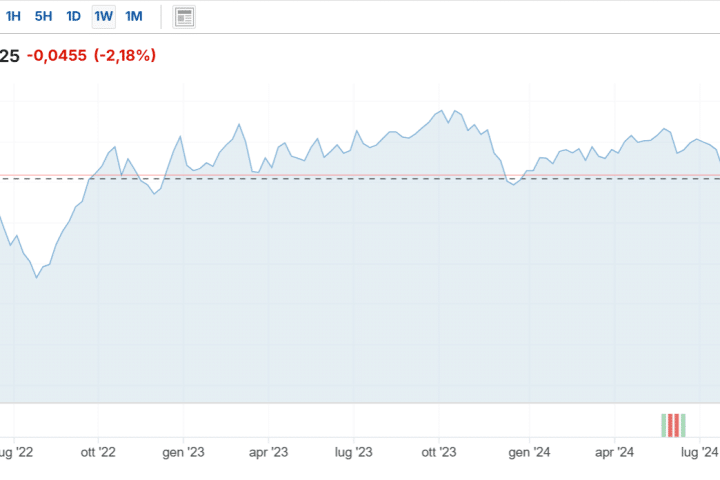Click the ott '22 axis label
Screen dimensions: 720x480
[x=101, y=453]
